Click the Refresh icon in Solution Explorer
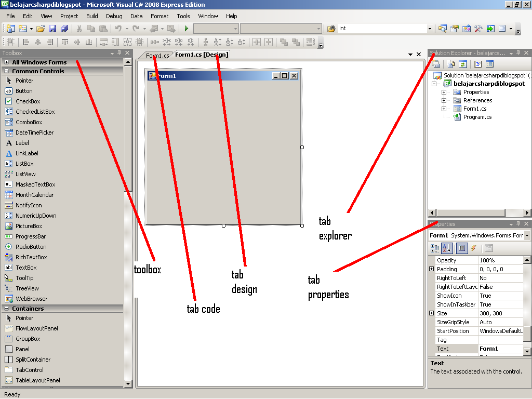 coord(463,63)
